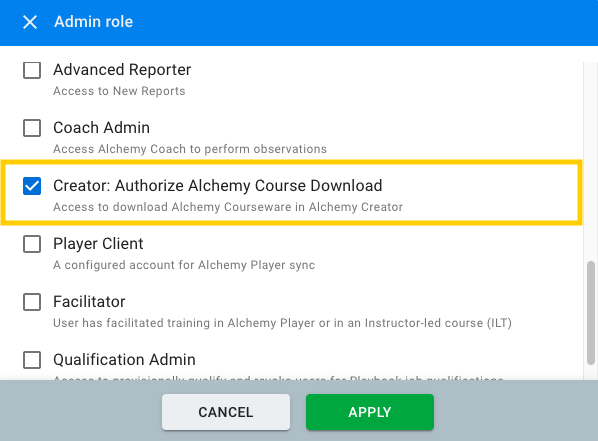This screenshot has width=598, height=441.
Task: Click the Coach Admin role title
Action: coord(101,128)
